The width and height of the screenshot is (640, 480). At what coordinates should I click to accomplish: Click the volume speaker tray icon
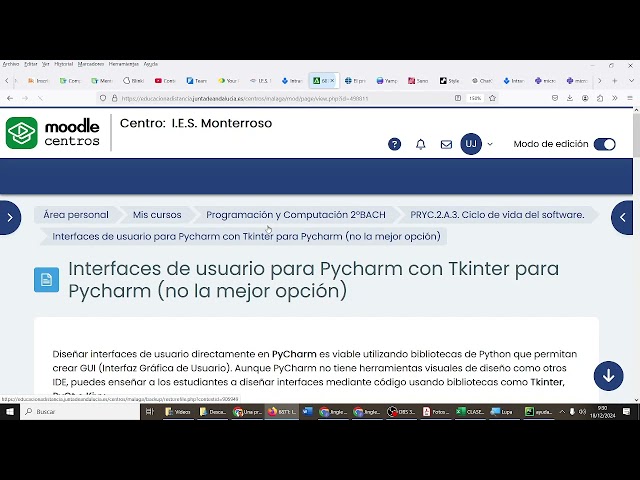pyautogui.click(x=582, y=412)
